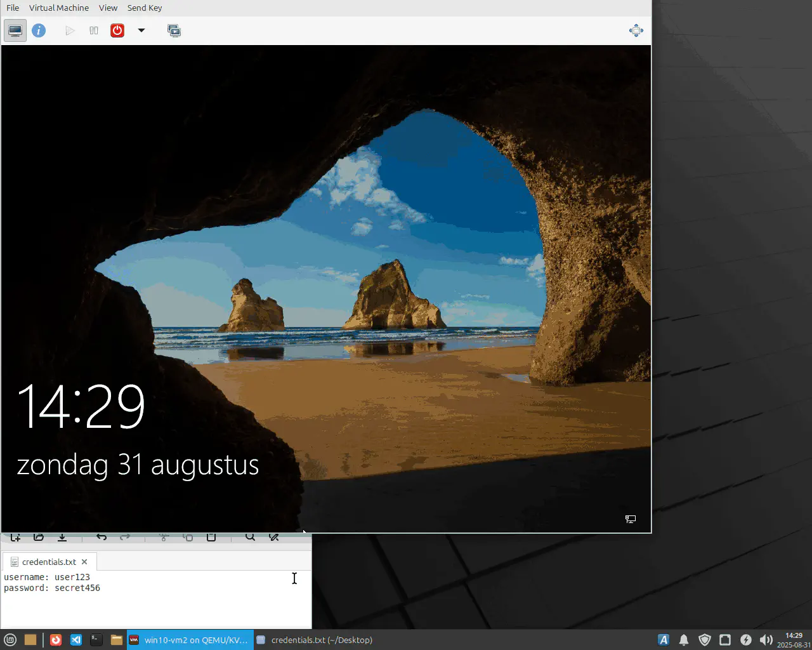Image resolution: width=812 pixels, height=650 pixels.
Task: Switch to credentials.txt taskbar window button
Action: click(315, 640)
